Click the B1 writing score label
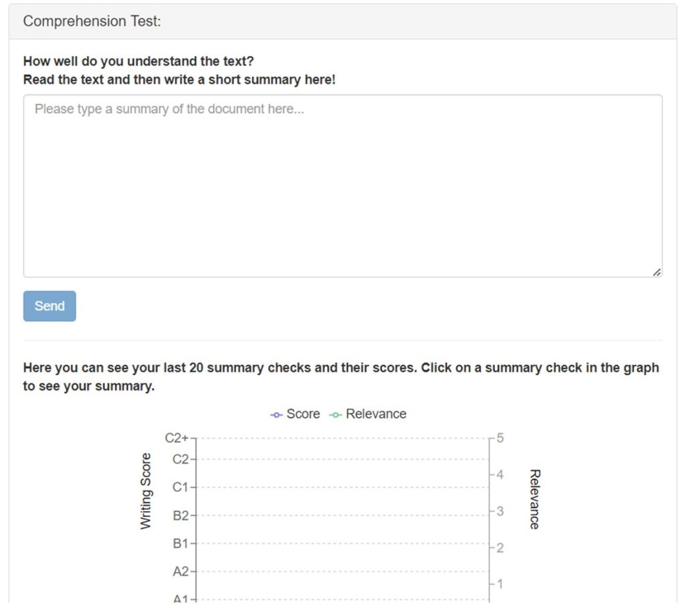This screenshot has height=616, width=685. [181, 544]
